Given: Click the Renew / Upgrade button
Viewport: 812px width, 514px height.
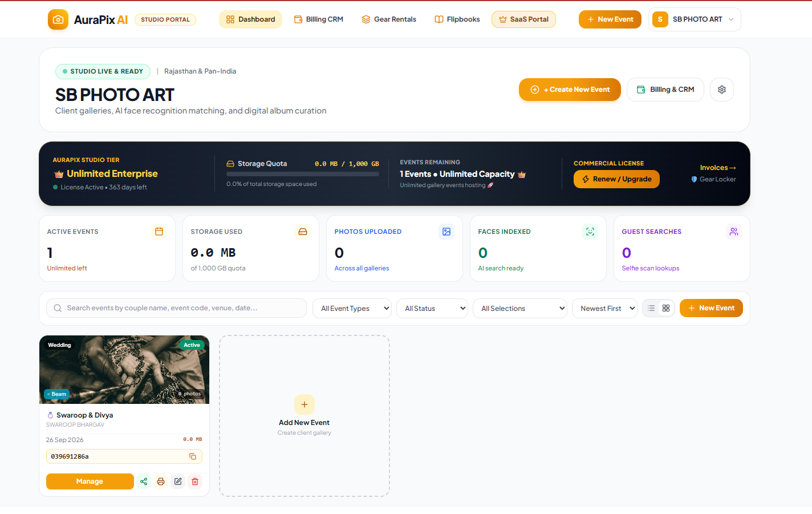Looking at the screenshot, I should [x=616, y=179].
